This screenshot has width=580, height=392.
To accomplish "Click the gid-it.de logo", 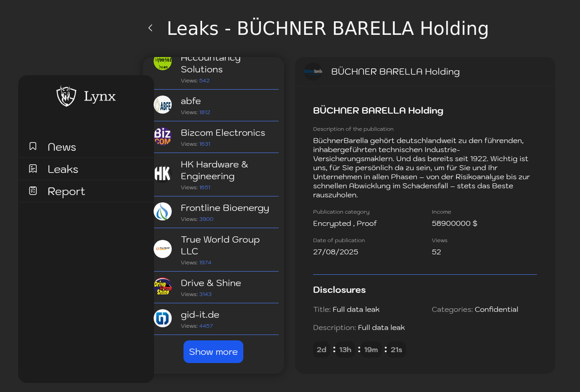I will click(x=163, y=318).
